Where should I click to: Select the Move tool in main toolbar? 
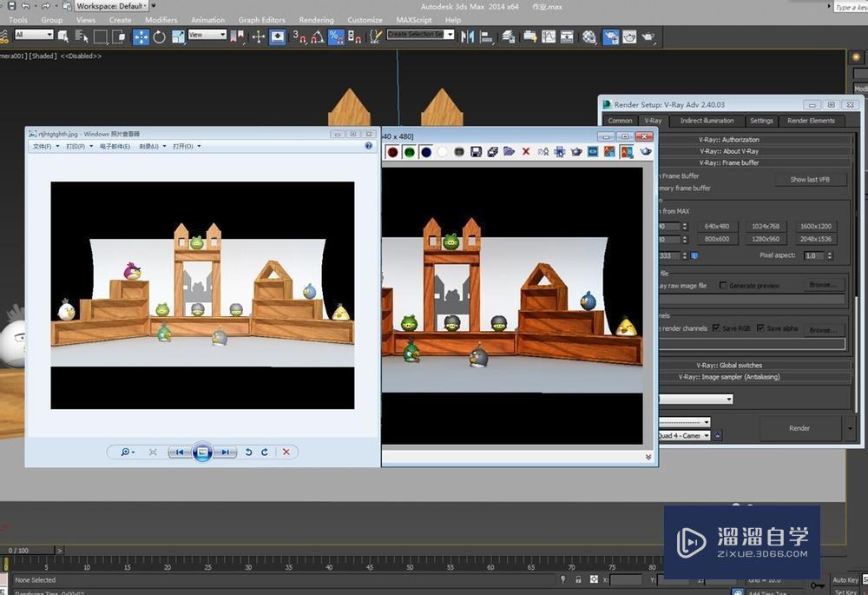pos(141,37)
